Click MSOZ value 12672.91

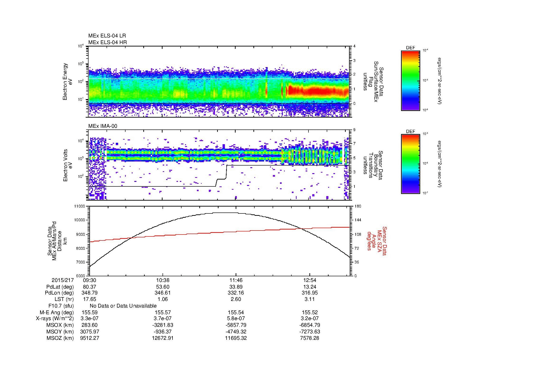[x=163, y=338]
